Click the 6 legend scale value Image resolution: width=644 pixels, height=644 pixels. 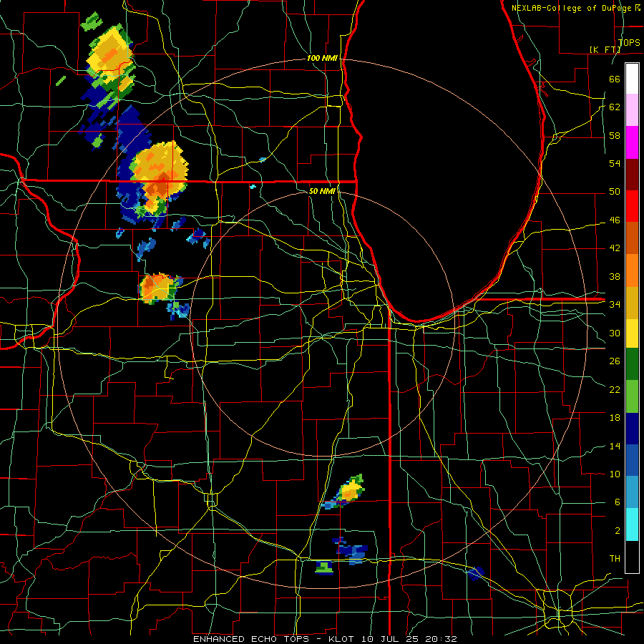pos(617,502)
